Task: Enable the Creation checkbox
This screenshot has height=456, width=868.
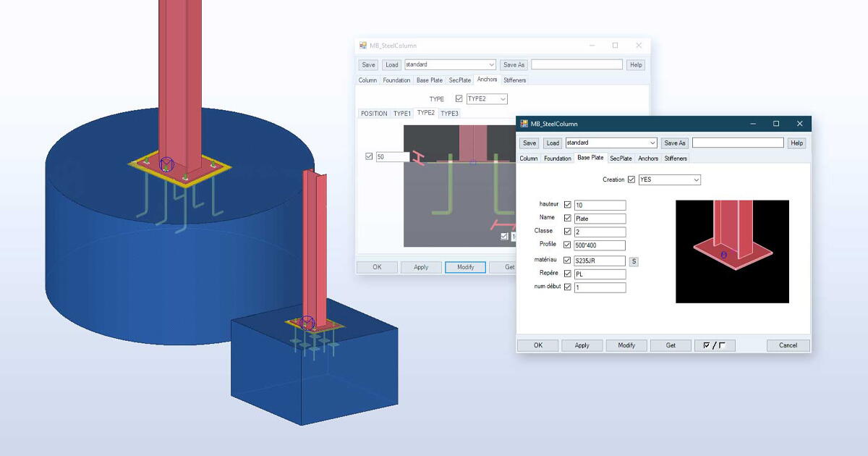Action: coord(633,179)
